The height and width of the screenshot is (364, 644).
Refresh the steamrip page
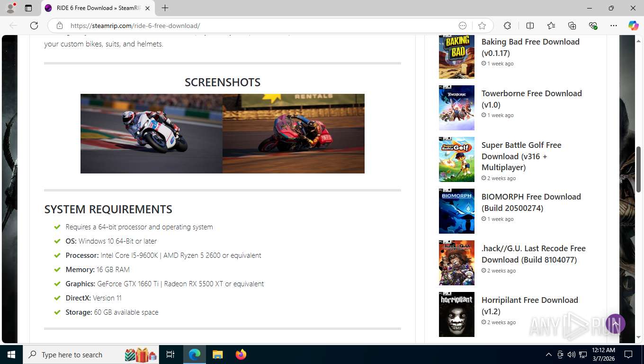pyautogui.click(x=34, y=26)
